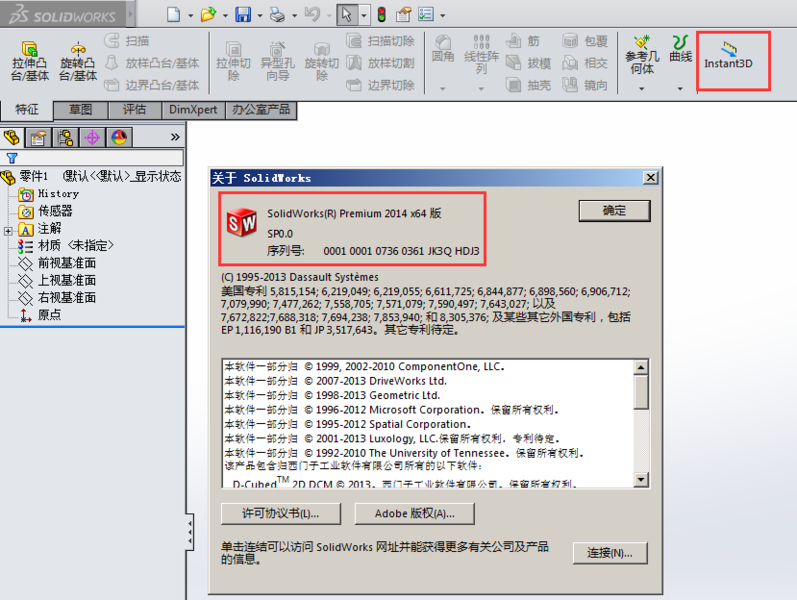Select Fillet (圆角) tool

(x=443, y=49)
